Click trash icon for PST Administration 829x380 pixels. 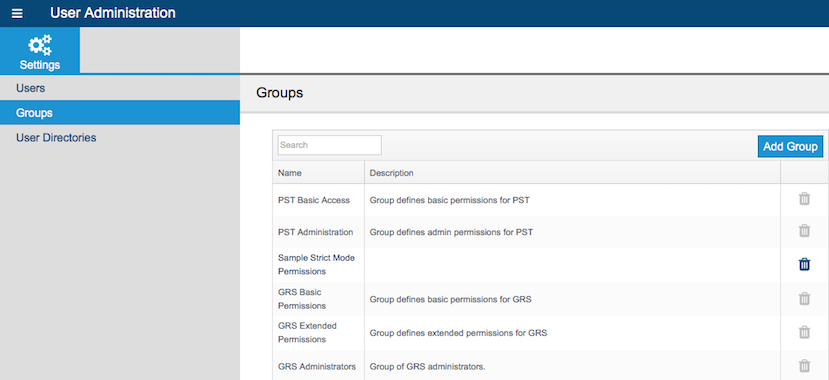pyautogui.click(x=804, y=231)
